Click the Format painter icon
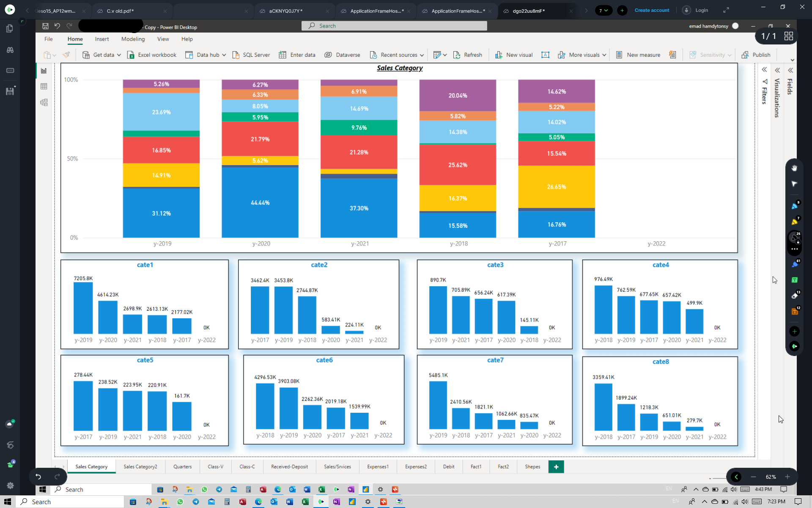Image resolution: width=812 pixels, height=508 pixels. click(66, 55)
